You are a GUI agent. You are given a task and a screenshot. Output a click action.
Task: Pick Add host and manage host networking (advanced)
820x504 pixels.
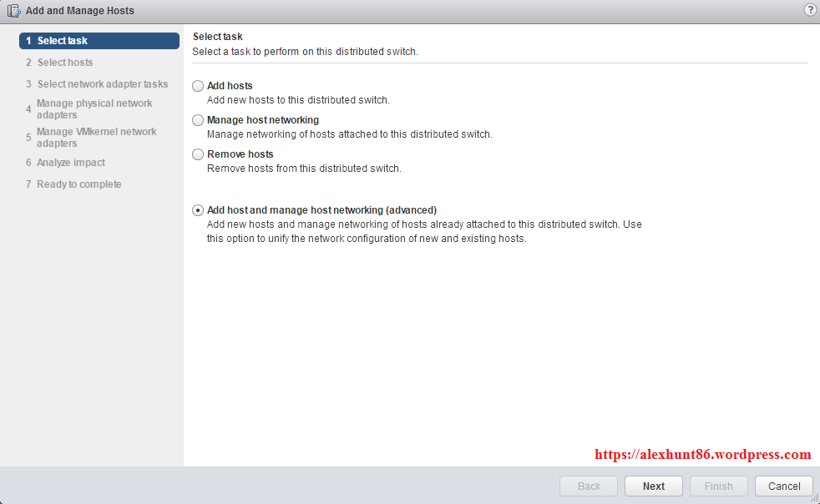tap(198, 210)
